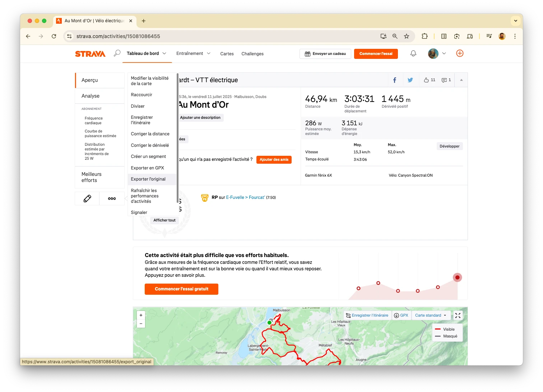Bookmark this page with the star icon

tap(407, 36)
